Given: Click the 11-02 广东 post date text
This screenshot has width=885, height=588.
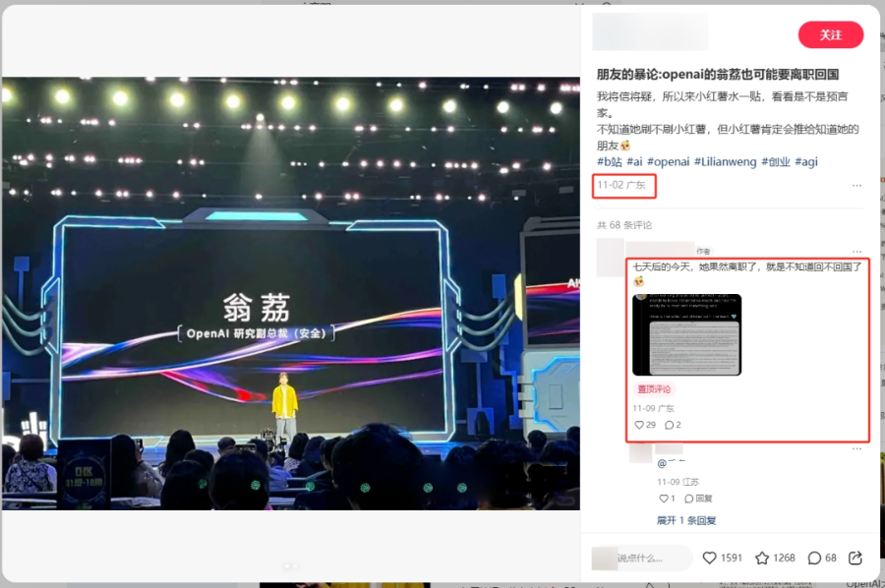Looking at the screenshot, I should pos(621,185).
